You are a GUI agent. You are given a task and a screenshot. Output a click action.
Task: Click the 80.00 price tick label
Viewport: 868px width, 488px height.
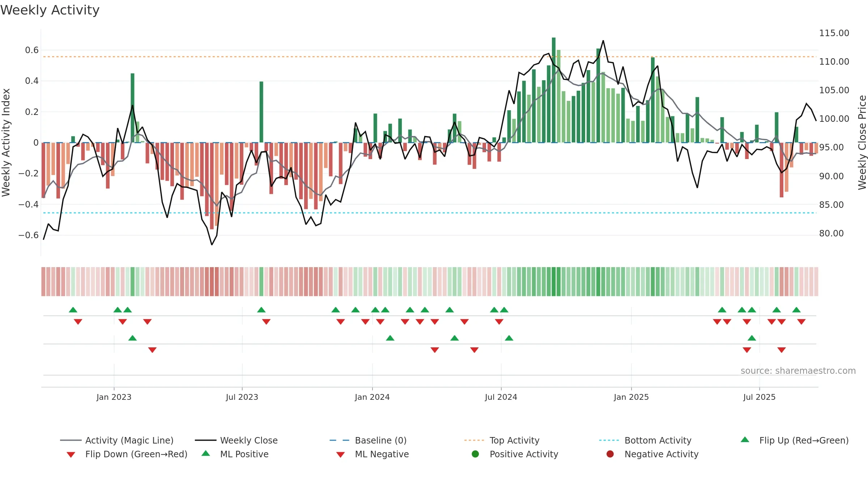click(x=831, y=233)
